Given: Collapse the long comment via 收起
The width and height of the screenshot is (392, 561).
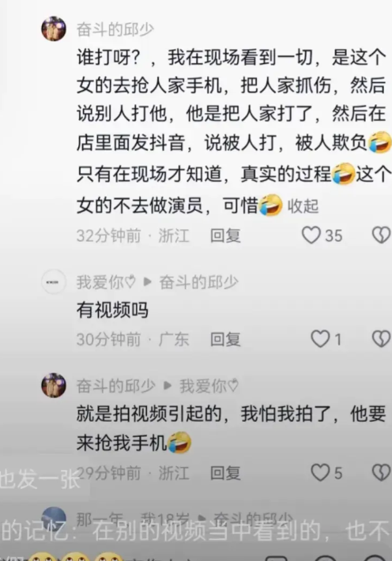Looking at the screenshot, I should click(x=303, y=206).
